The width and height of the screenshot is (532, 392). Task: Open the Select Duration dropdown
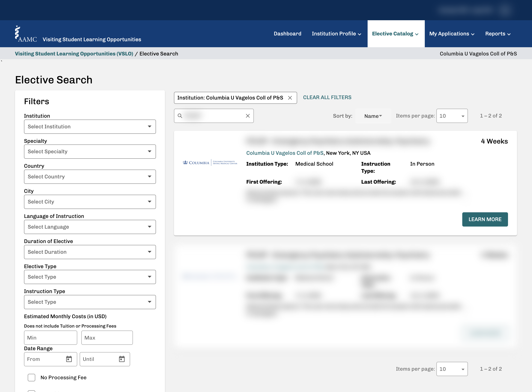click(x=90, y=252)
